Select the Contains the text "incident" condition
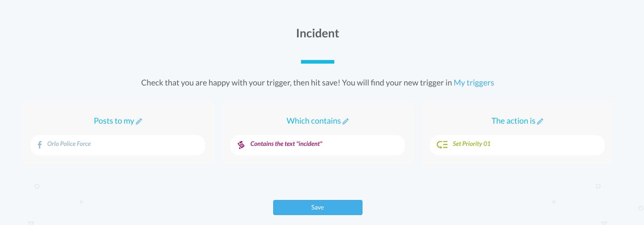This screenshot has width=644, height=225. click(x=286, y=144)
